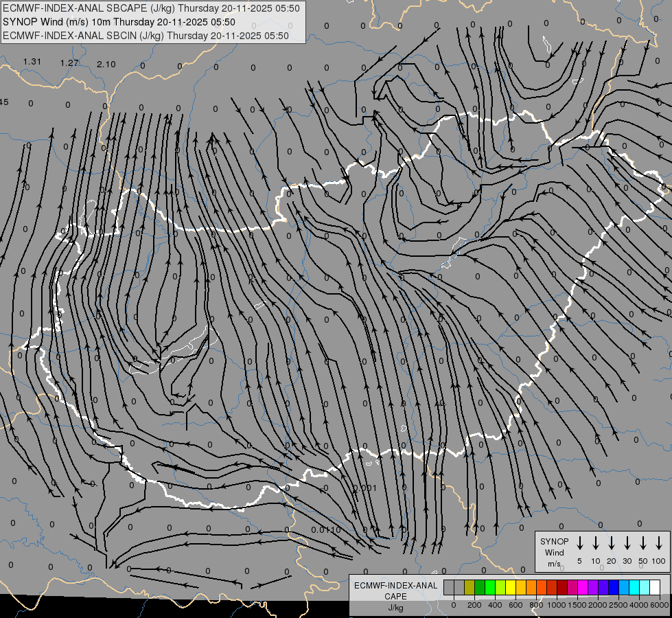Click the wind arrow for 10 m/s
This screenshot has width=672, height=618.
point(596,543)
